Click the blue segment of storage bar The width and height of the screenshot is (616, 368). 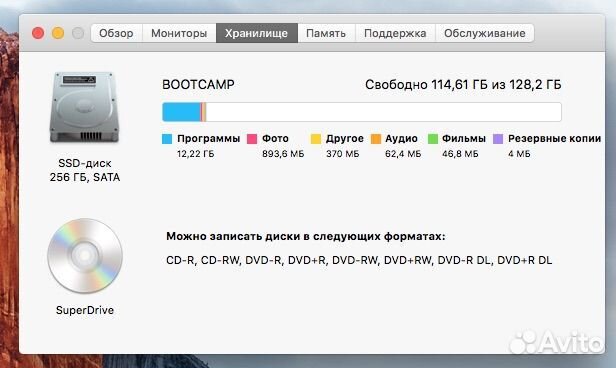coord(182,112)
